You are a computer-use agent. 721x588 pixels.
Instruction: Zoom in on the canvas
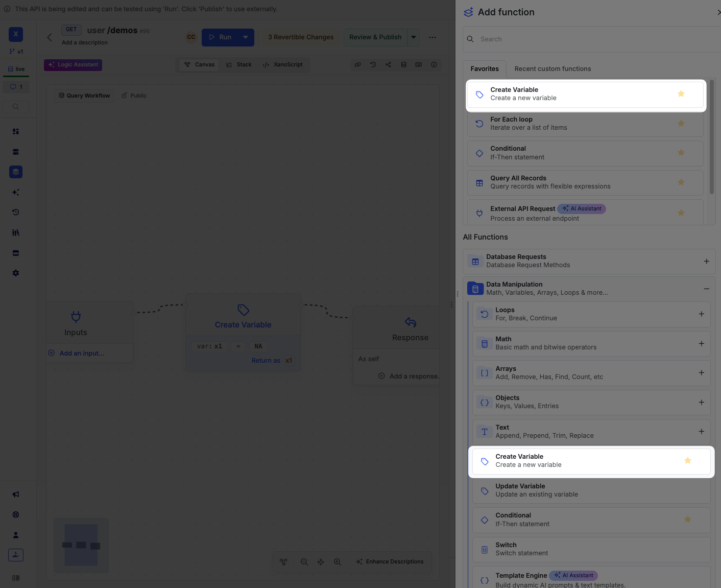coord(338,562)
